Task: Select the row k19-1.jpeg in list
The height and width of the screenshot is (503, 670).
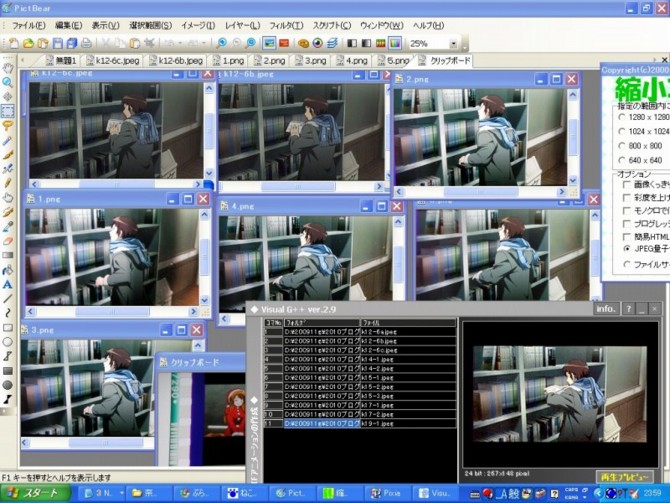Action: click(x=360, y=424)
